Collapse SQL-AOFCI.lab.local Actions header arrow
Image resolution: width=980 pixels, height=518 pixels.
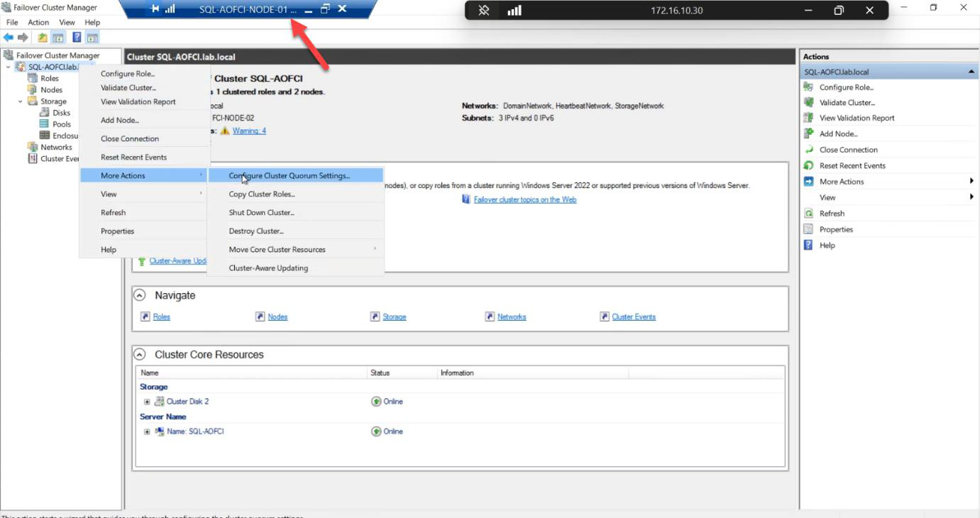pyautogui.click(x=971, y=72)
